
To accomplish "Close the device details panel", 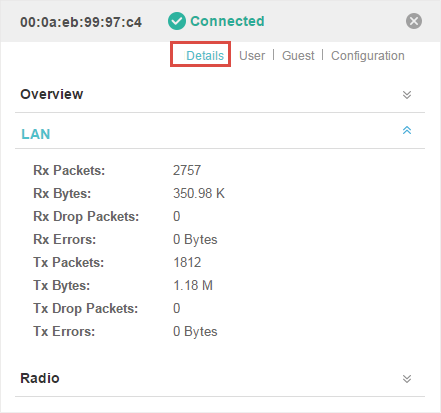I will pos(414,21).
